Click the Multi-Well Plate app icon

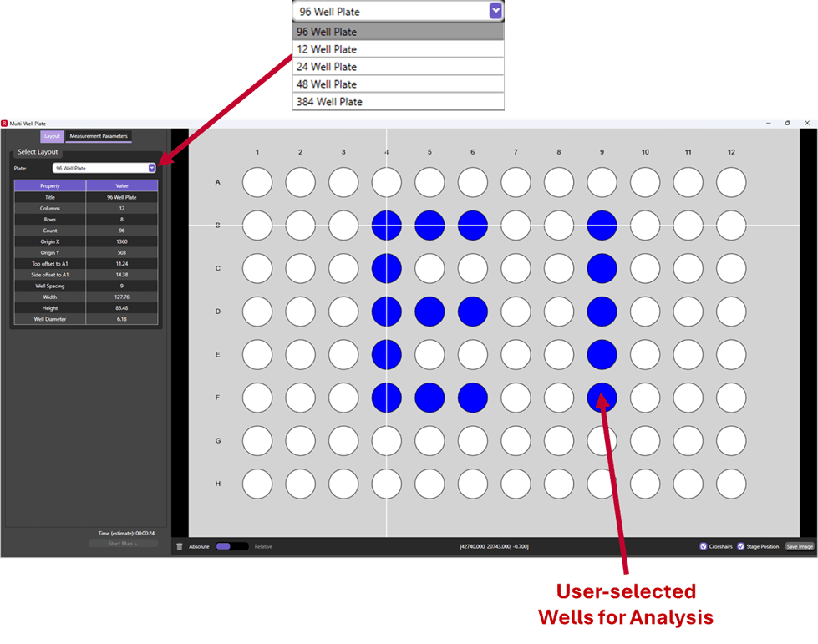4,124
